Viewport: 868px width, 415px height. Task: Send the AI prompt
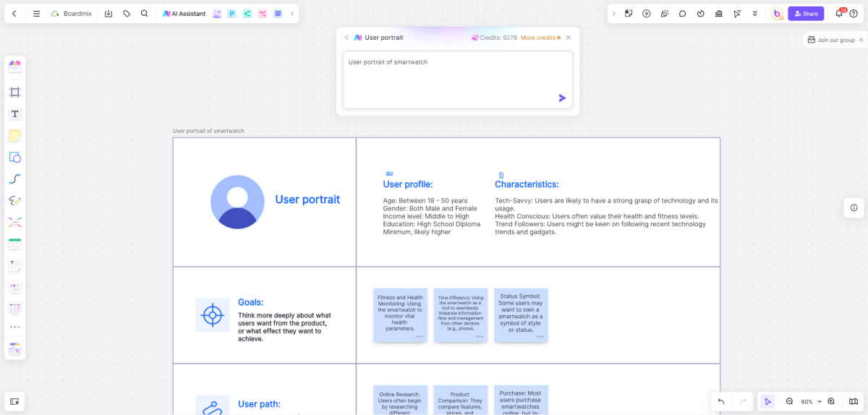[562, 98]
